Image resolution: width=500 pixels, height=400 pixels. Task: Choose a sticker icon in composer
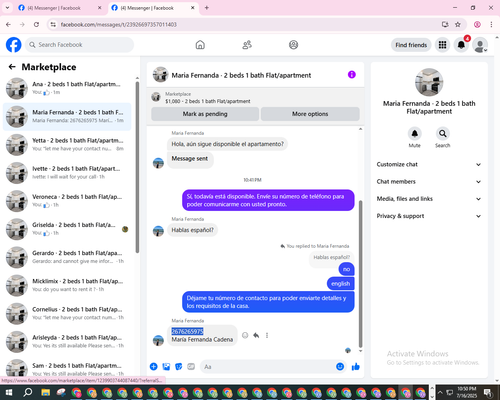(179, 367)
